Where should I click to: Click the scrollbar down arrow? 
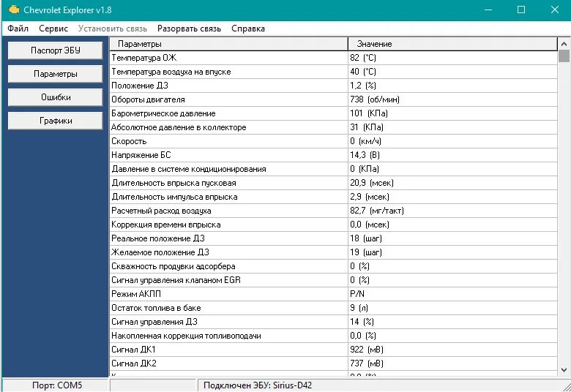pos(564,370)
